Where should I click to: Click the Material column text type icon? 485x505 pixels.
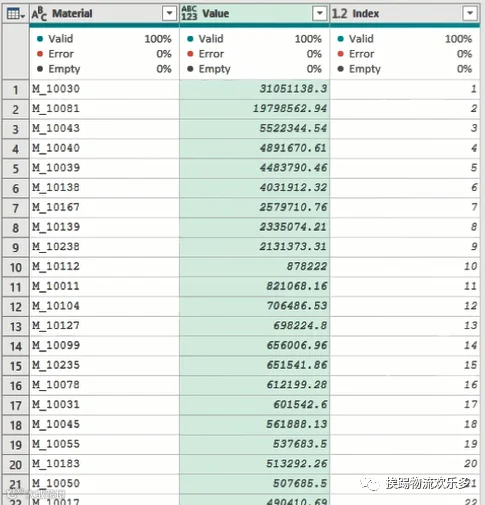pos(39,14)
